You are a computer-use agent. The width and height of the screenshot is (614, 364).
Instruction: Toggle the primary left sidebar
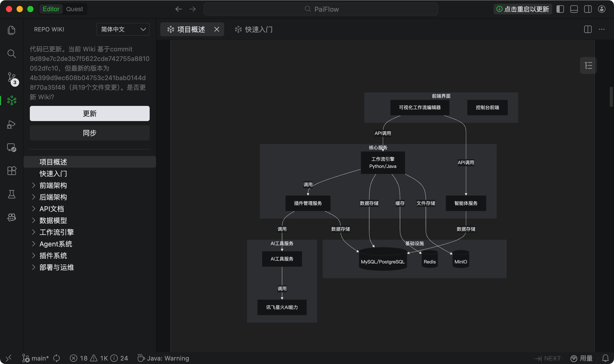point(560,9)
